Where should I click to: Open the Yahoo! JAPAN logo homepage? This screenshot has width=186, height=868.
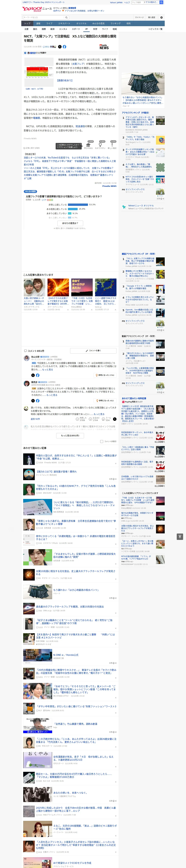click(32, 9)
